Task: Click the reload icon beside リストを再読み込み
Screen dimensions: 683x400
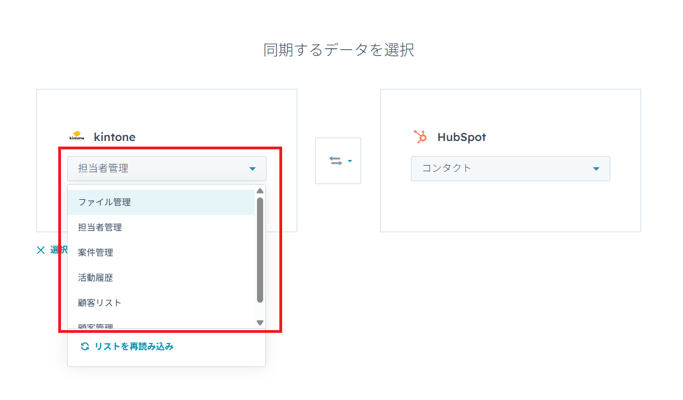Action: pos(85,346)
